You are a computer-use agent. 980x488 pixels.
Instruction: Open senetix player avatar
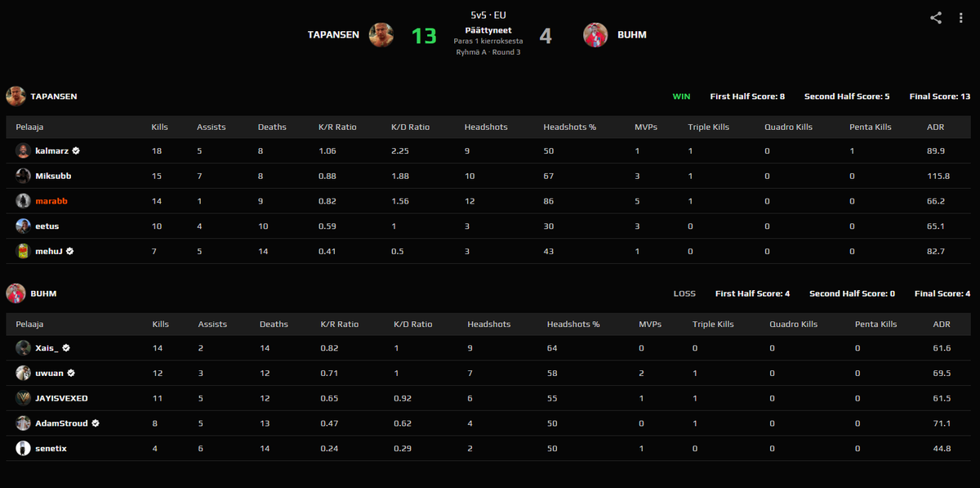[23, 448]
